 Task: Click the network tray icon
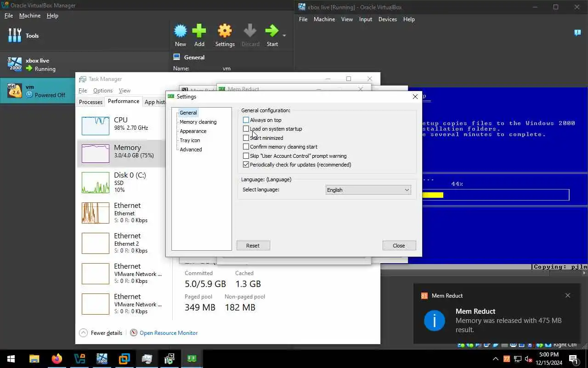518,359
